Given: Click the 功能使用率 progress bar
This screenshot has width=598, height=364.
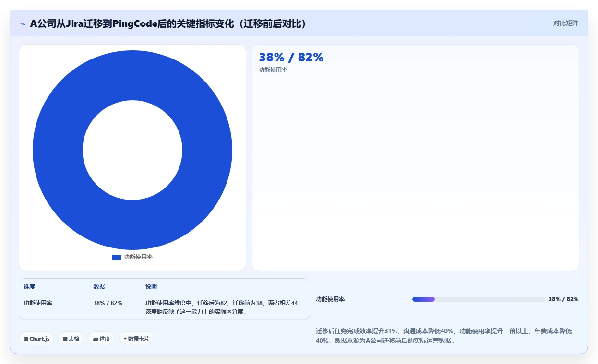Looking at the screenshot, I should (x=478, y=299).
